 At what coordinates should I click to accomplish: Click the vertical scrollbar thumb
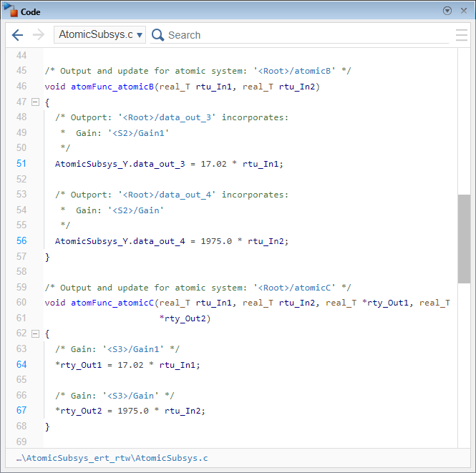point(464,239)
